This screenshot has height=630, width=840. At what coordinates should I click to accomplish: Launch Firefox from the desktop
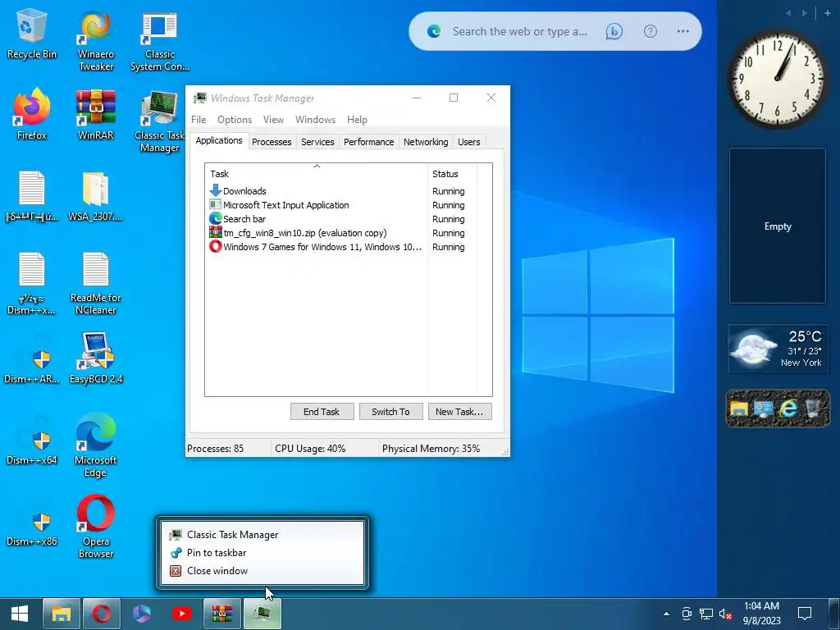(32, 115)
